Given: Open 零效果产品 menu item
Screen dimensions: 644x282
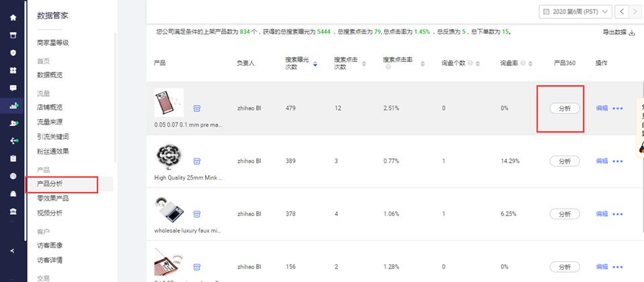Looking at the screenshot, I should (53, 199).
